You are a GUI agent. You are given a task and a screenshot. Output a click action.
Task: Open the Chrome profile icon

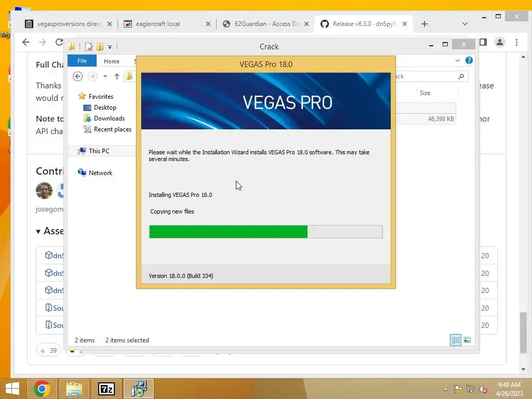pyautogui.click(x=499, y=42)
